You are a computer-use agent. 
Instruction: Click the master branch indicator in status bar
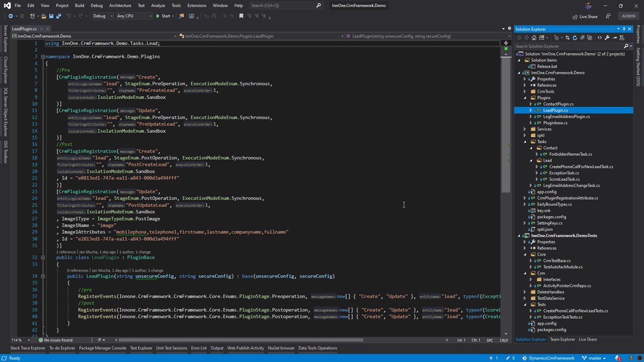[593, 358]
